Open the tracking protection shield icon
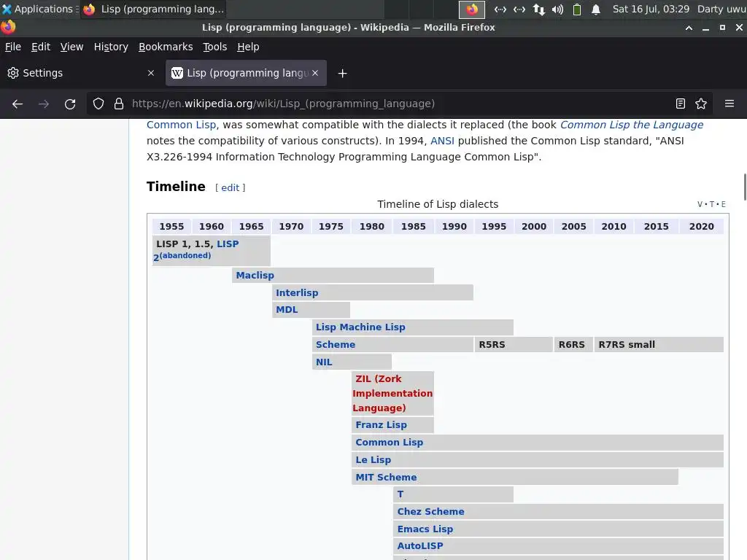Screen dimensions: 747x560 tap(98, 104)
